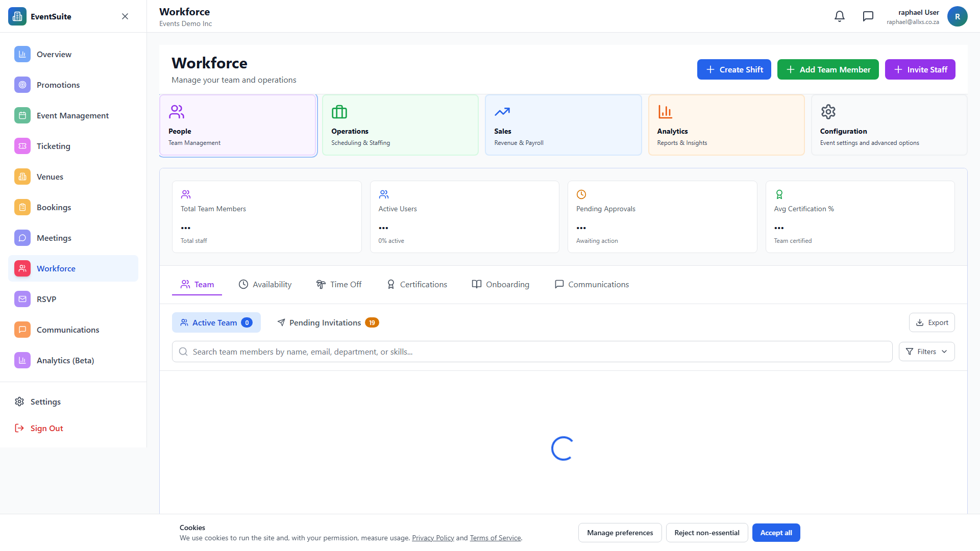The width and height of the screenshot is (980, 551).
Task: Collapse the sidebar with the X
Action: coord(125,16)
